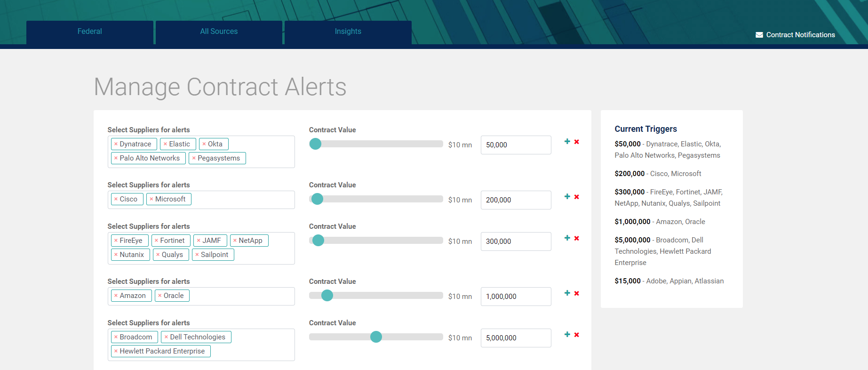Delete the 200,000 alert row
Screen dimensions: 868x370
tap(577, 197)
